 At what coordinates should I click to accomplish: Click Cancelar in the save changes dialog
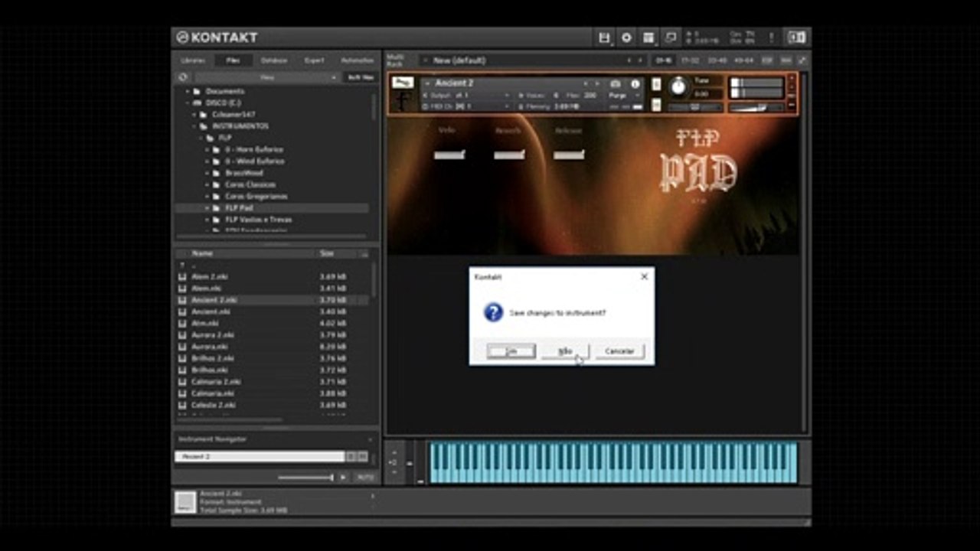point(619,351)
